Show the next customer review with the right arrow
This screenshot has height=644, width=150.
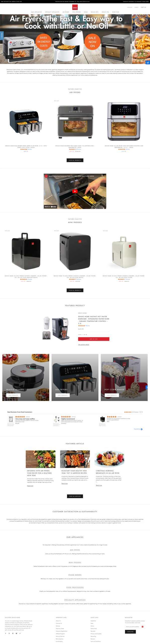tap(142, 412)
